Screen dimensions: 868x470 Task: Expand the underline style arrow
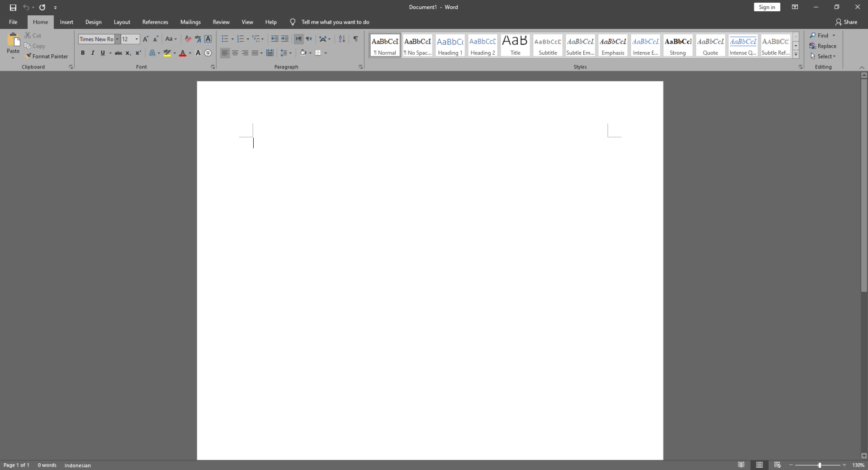(x=110, y=53)
